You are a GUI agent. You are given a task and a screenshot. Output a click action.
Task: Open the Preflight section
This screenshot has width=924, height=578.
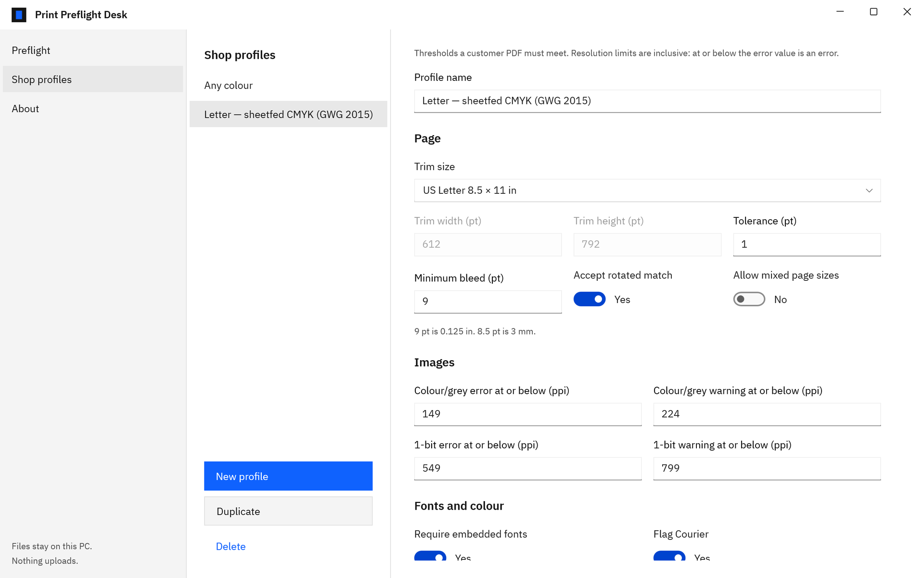pyautogui.click(x=93, y=50)
